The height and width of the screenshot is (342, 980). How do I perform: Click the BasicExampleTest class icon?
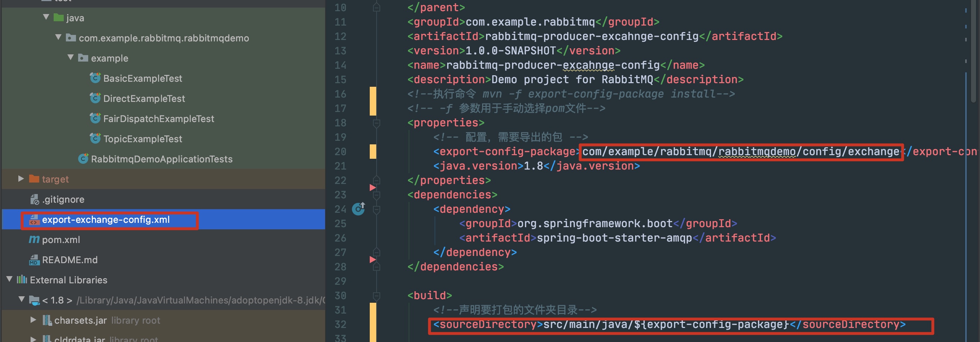click(95, 78)
